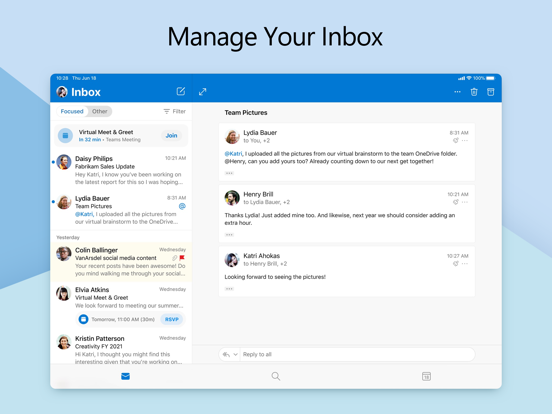Open Elvia Atkins Virtual Meet & Greet email
The image size is (552, 414).
[x=121, y=306]
